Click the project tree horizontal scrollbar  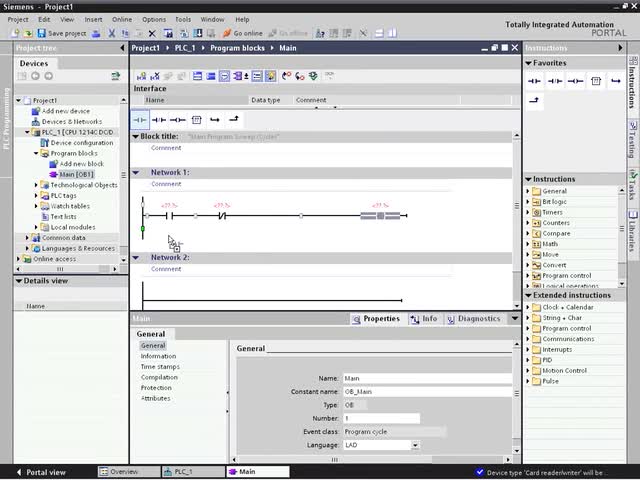[66, 269]
